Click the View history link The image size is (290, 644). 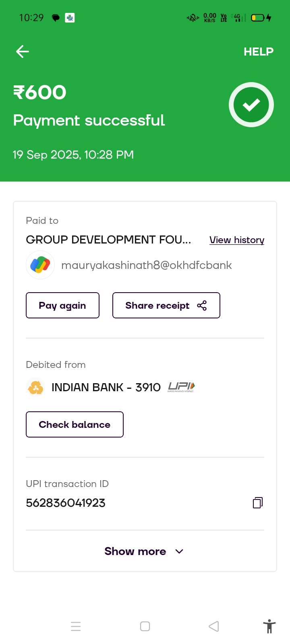tap(237, 240)
